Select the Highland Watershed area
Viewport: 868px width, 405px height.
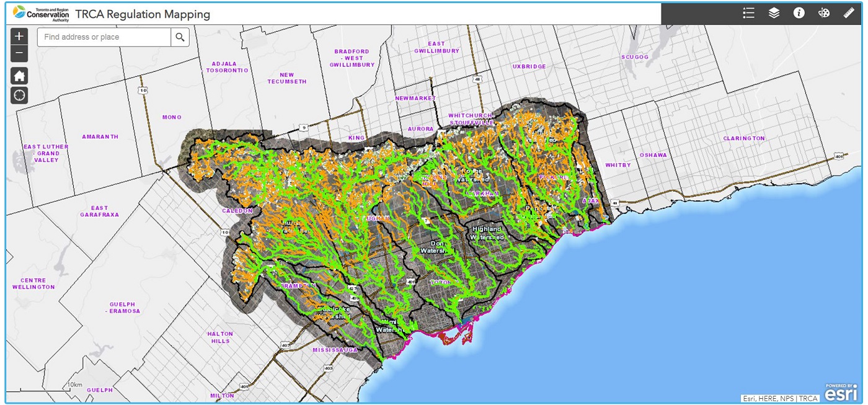point(489,233)
